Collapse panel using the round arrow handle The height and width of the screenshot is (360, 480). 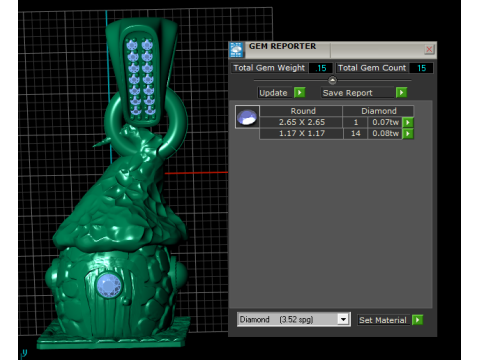tap(332, 80)
